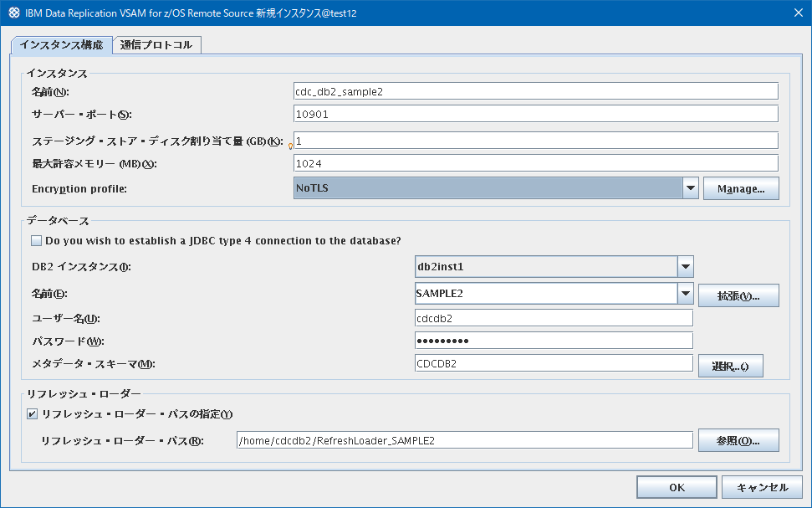Click the refresh loader path field
Image resolution: width=812 pixels, height=508 pixels.
[x=465, y=440]
